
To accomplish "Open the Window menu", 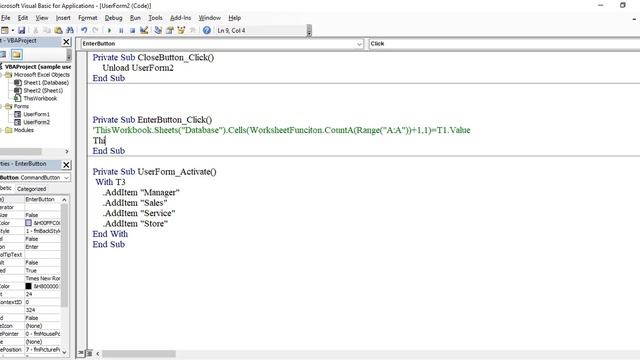I will [x=209, y=18].
